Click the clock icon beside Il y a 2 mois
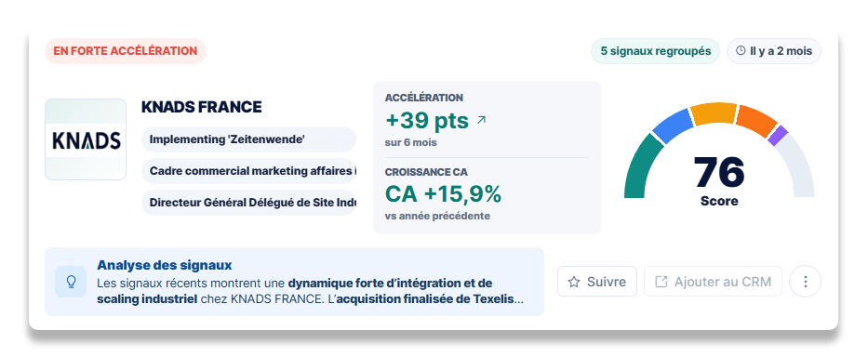 pyautogui.click(x=741, y=51)
